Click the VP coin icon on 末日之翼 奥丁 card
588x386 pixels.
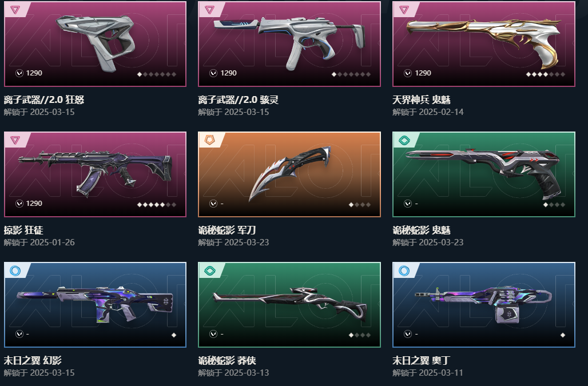tap(408, 334)
